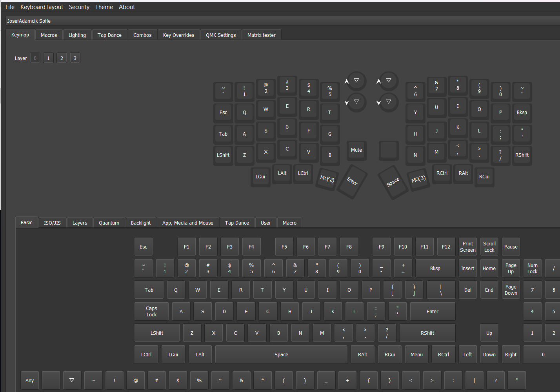Select the left keyboard's LGui key
The image size is (560, 392).
click(x=260, y=177)
